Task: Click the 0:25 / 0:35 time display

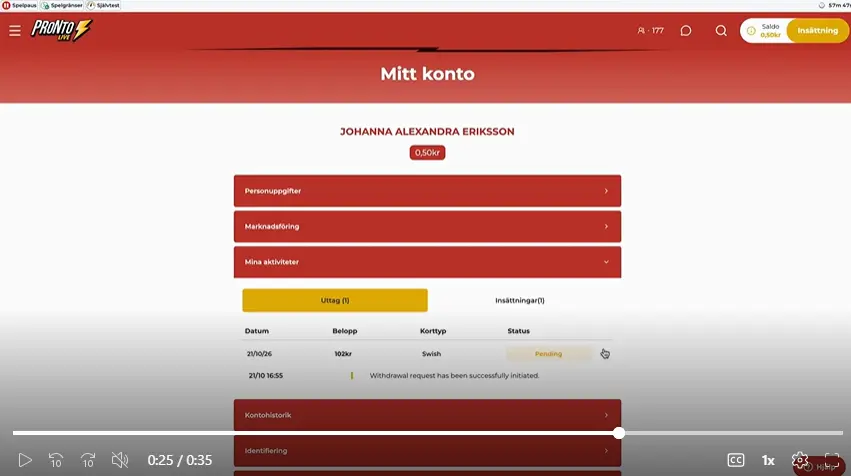Action: pos(180,460)
